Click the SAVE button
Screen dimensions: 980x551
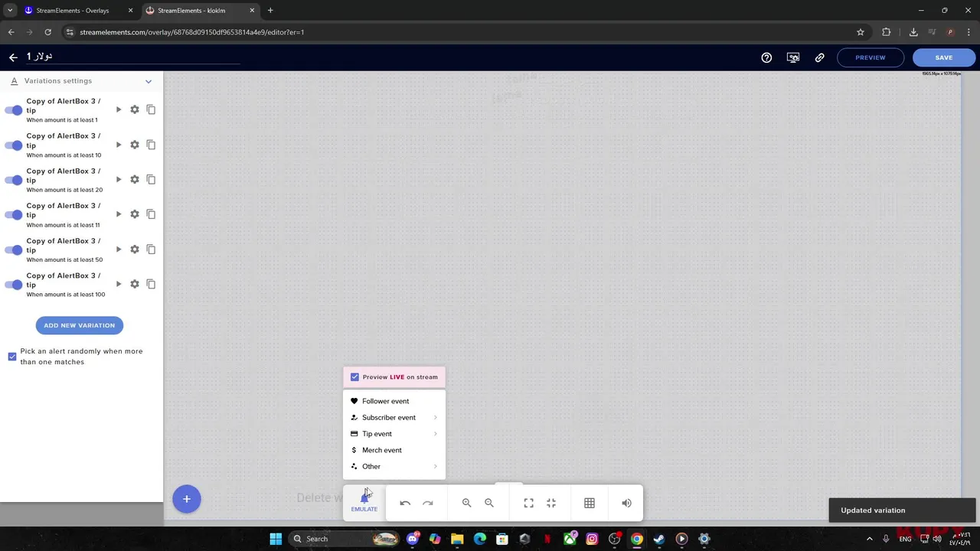pyautogui.click(x=944, y=57)
